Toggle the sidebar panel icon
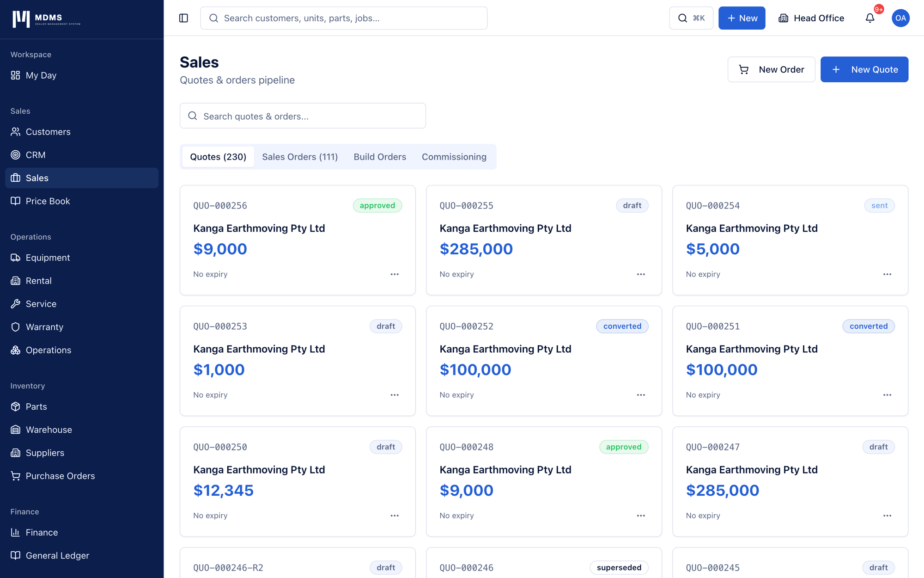 (x=183, y=18)
